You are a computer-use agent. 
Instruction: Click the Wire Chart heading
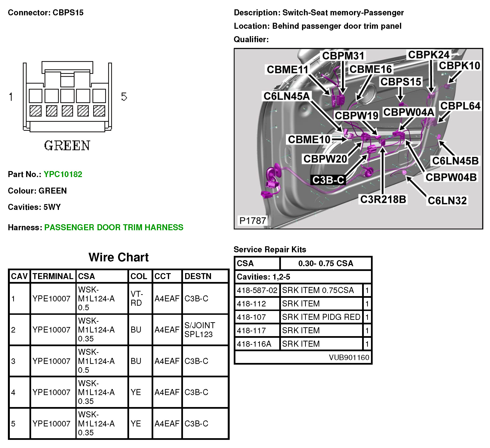(118, 257)
